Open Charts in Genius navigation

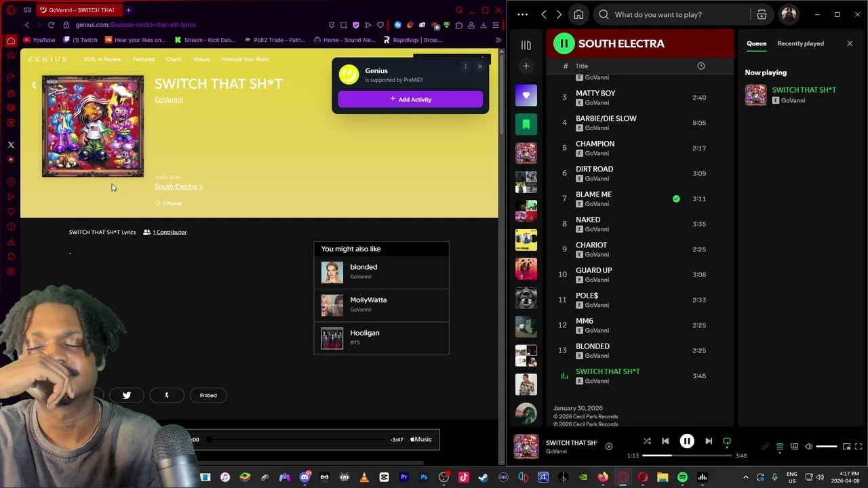click(174, 59)
